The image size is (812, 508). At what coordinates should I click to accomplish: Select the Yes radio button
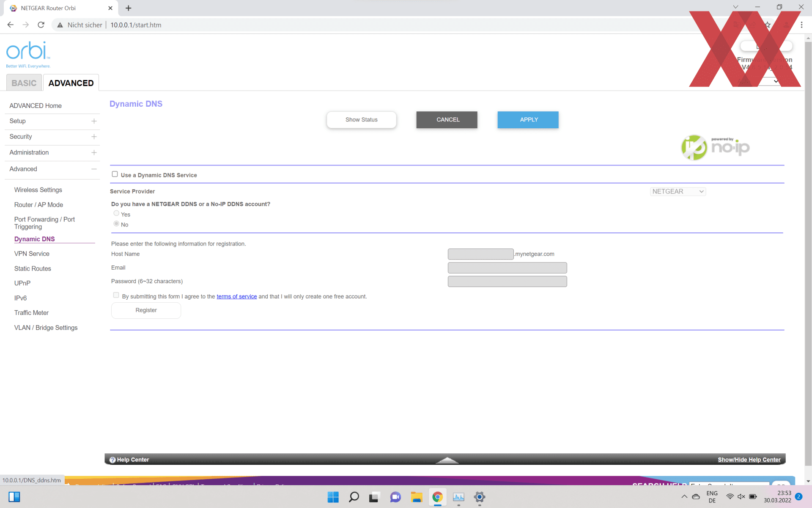[116, 213]
